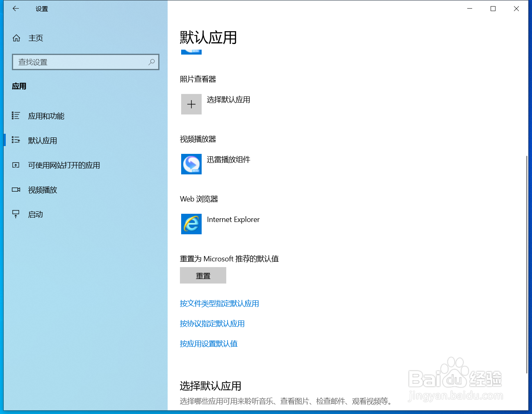Screen dimensions: 532x414
Task: Click the 迅雷播放组件 video player icon
Action: click(x=191, y=164)
